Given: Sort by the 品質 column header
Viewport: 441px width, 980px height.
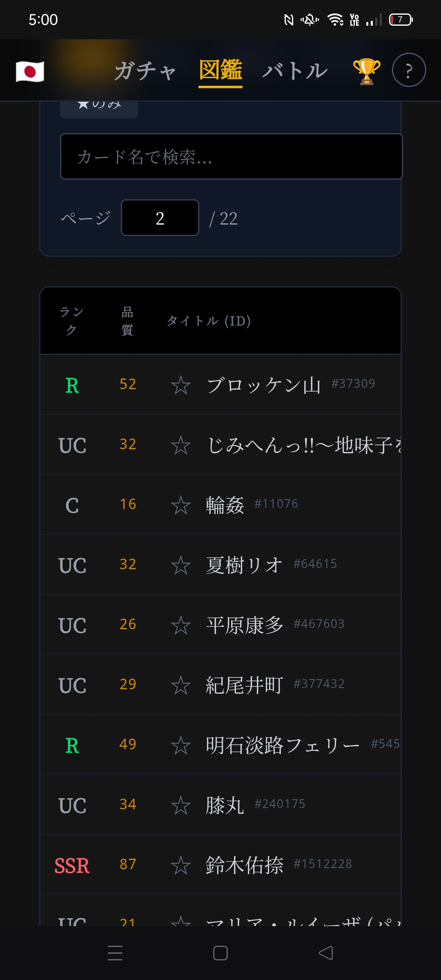Looking at the screenshot, I should click(x=127, y=321).
